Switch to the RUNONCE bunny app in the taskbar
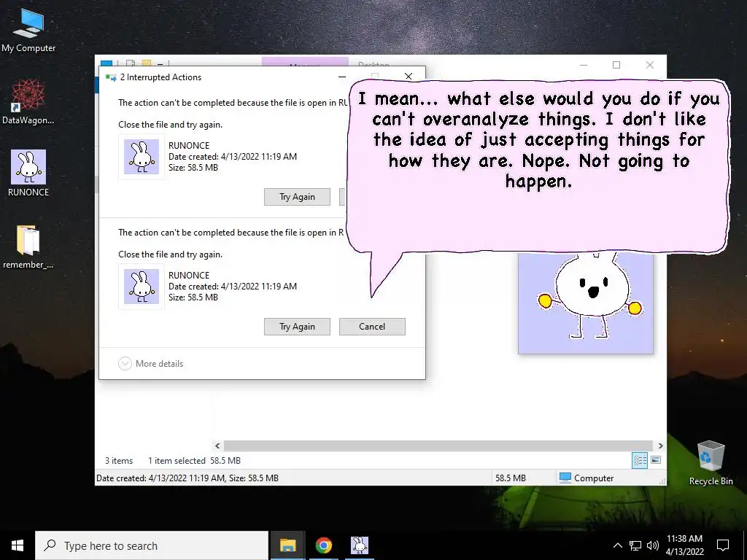Screen dimensions: 747x560 pyautogui.click(x=359, y=545)
